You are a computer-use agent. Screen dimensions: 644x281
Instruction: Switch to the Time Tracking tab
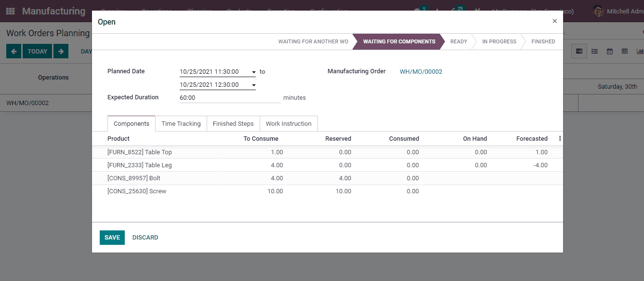click(x=181, y=123)
